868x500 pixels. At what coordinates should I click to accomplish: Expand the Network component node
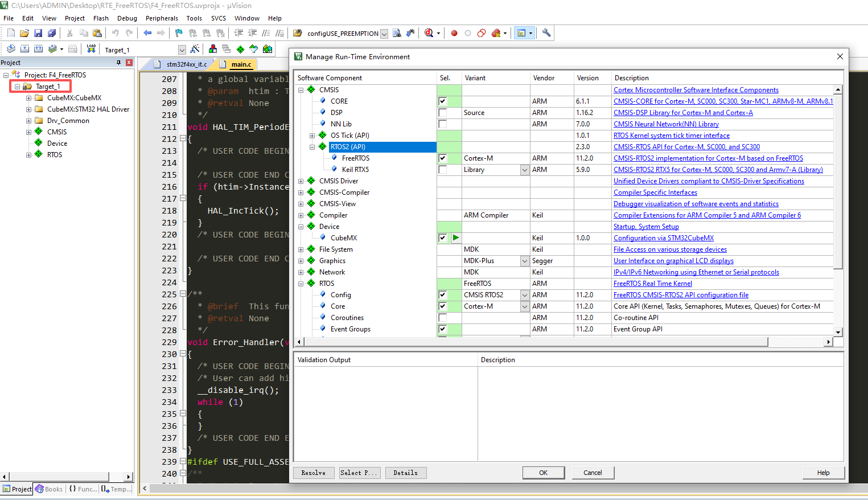coord(301,272)
